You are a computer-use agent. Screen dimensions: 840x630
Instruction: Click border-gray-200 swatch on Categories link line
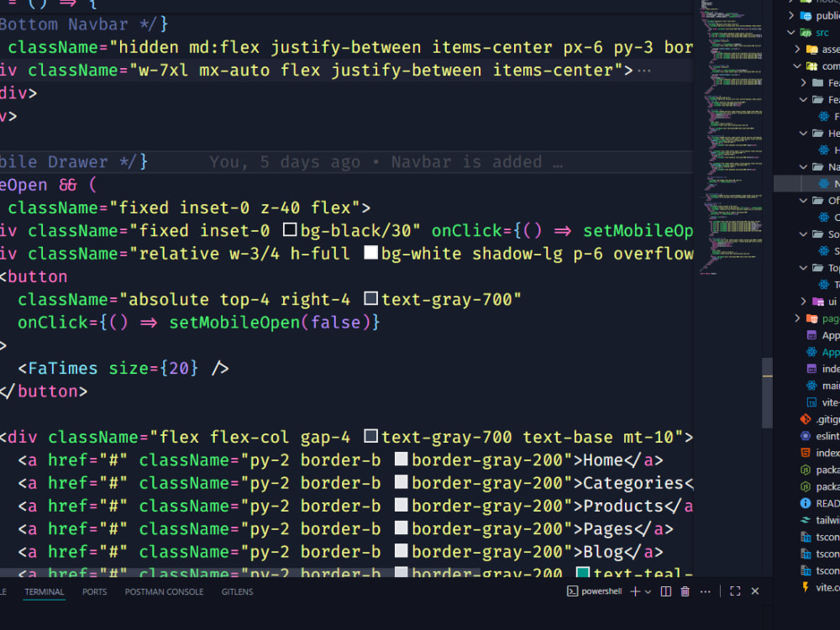pos(402,482)
